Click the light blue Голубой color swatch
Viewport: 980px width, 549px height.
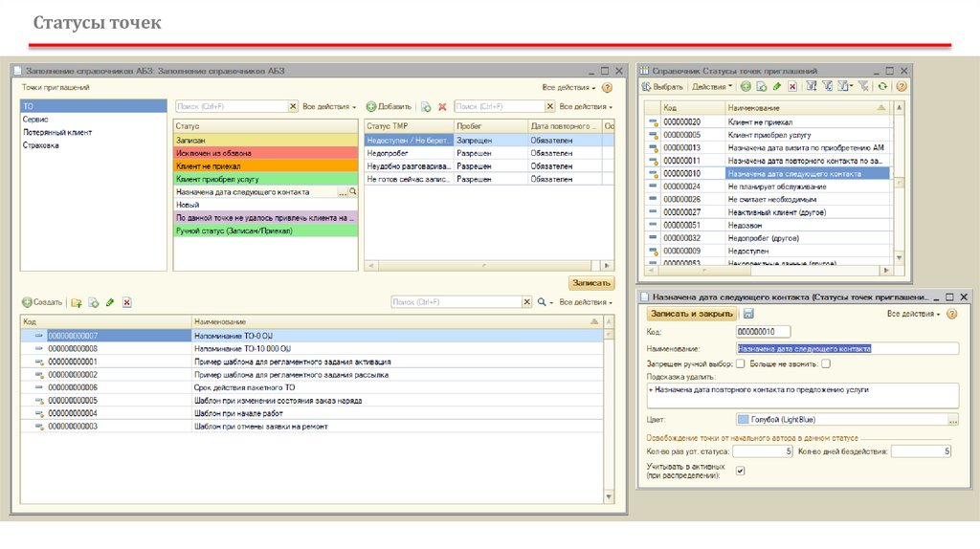pyautogui.click(x=743, y=420)
